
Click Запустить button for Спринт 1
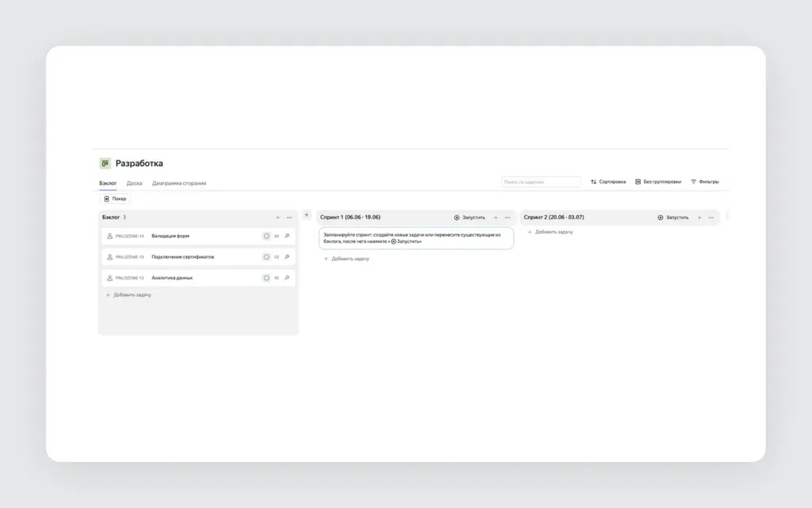(x=469, y=217)
